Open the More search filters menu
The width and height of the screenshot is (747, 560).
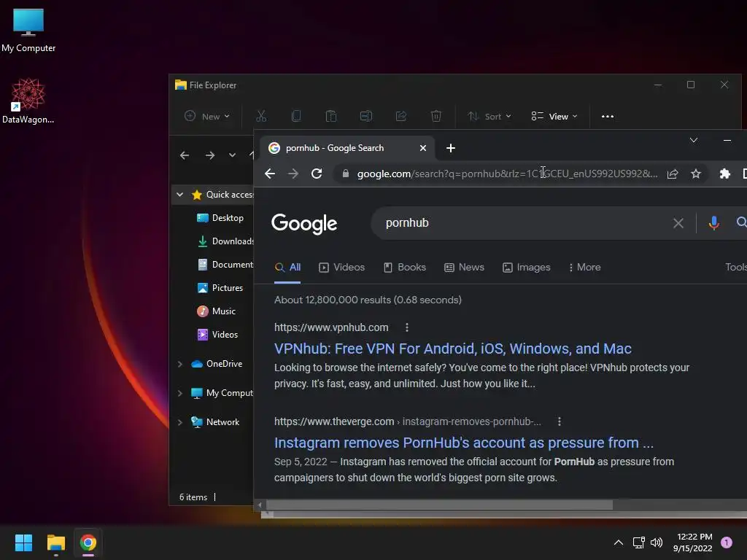click(584, 267)
